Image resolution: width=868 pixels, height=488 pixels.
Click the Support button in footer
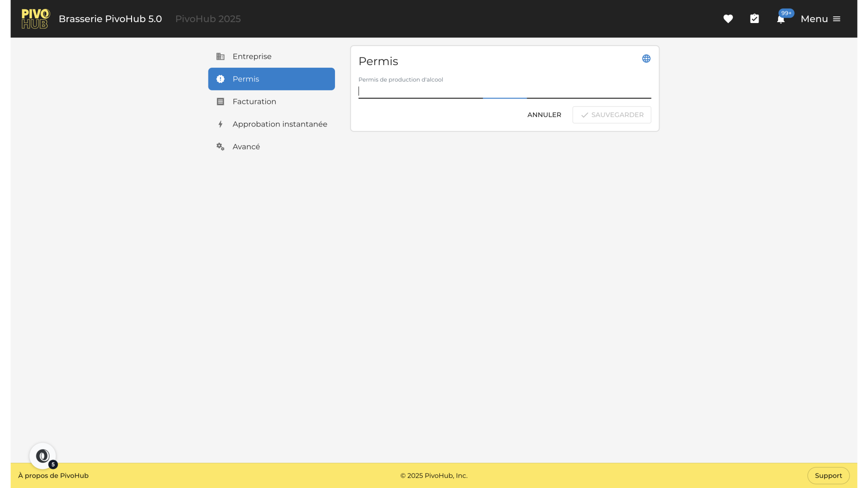click(x=828, y=475)
